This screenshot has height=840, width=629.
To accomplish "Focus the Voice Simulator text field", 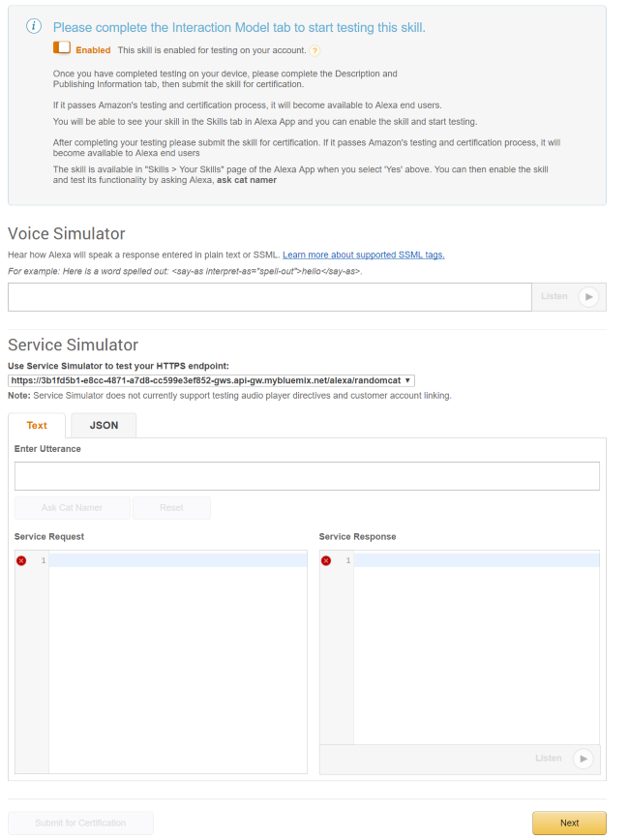I will [x=269, y=297].
